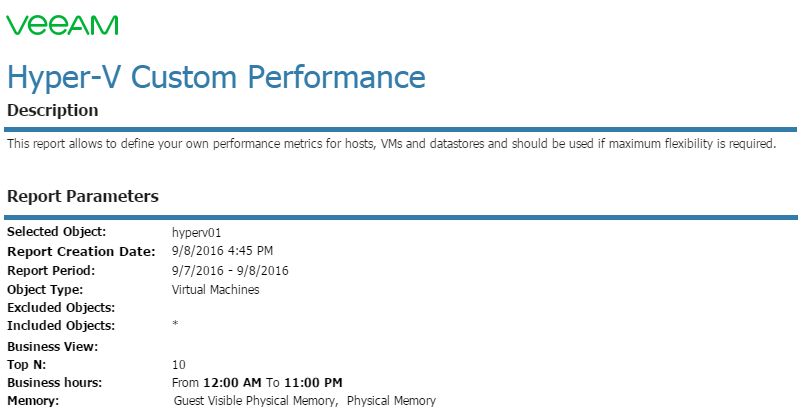The width and height of the screenshot is (804, 419).
Task: Click the Veeam logo
Action: (x=62, y=25)
